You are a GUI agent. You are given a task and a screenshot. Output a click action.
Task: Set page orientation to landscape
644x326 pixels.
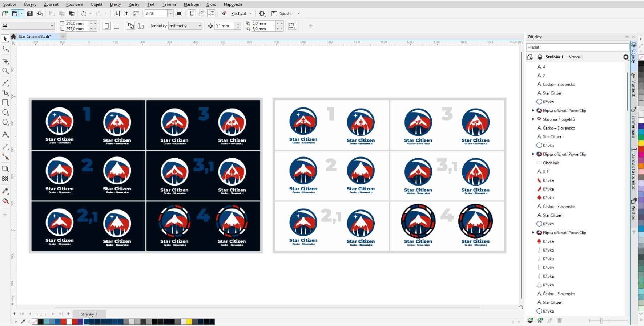tap(117, 26)
